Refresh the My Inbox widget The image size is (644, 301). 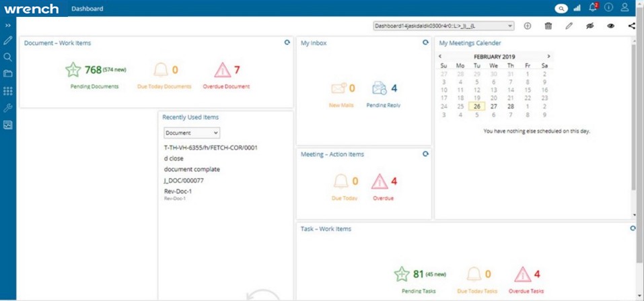tap(425, 42)
